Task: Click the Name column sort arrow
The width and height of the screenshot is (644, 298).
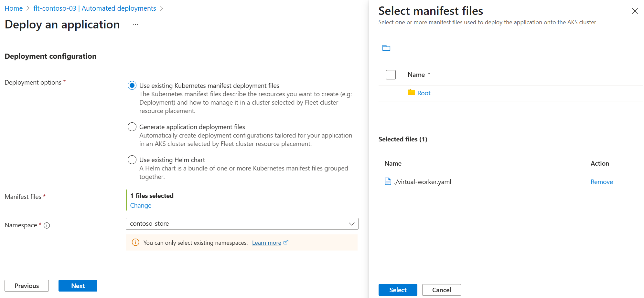Action: [x=429, y=75]
